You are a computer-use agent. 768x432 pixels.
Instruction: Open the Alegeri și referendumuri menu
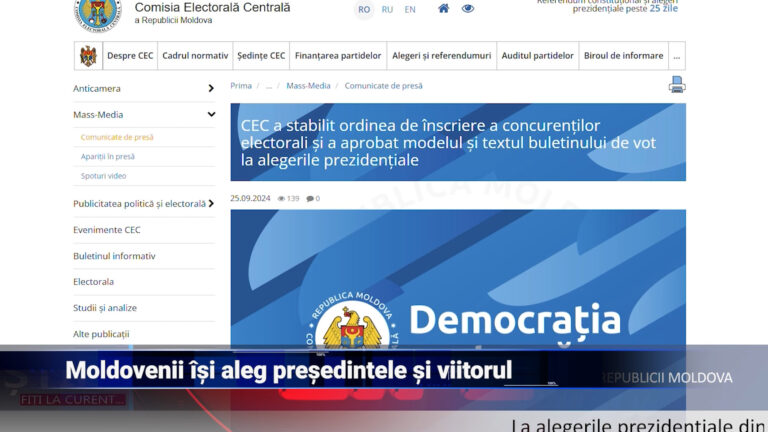click(441, 56)
